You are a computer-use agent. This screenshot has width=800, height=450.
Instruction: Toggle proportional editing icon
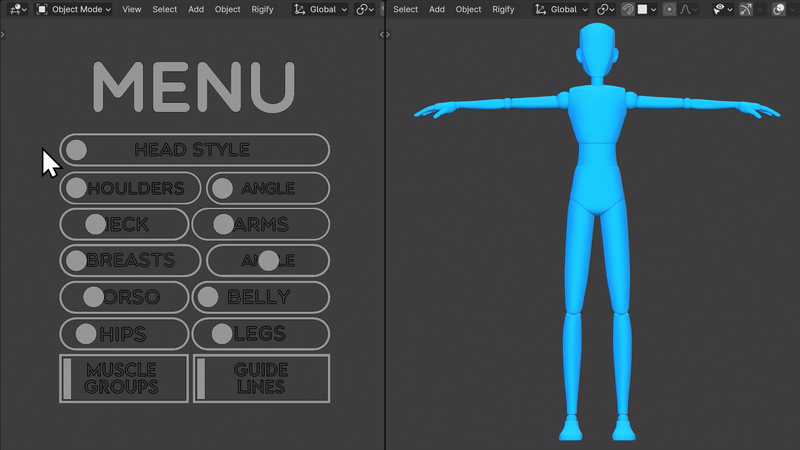coord(669,9)
